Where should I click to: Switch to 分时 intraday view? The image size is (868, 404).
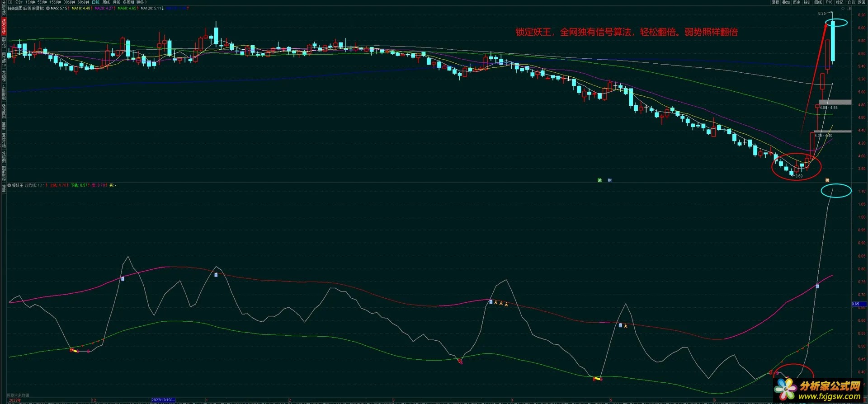19,2
